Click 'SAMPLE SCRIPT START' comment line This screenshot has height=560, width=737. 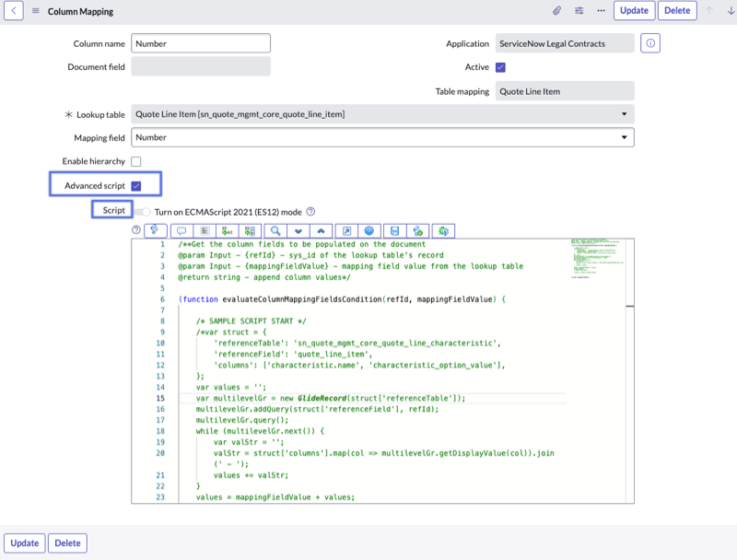[251, 321]
